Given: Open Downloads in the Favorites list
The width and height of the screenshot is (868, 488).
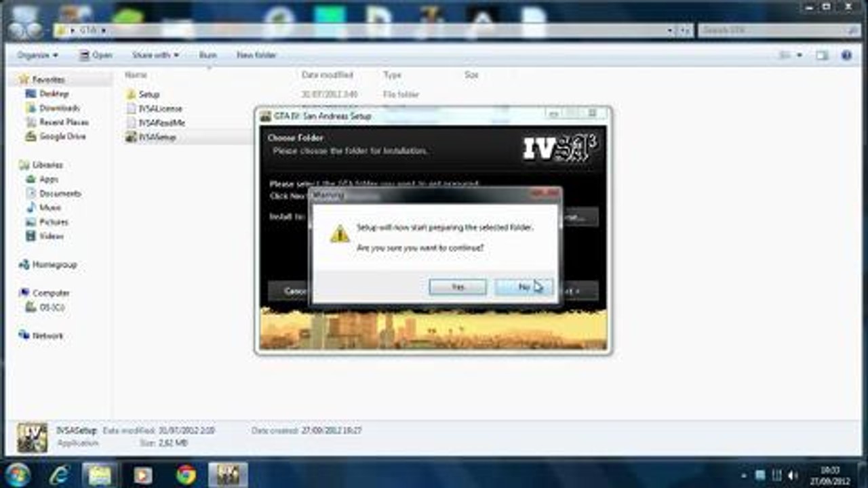Looking at the screenshot, I should point(59,108).
